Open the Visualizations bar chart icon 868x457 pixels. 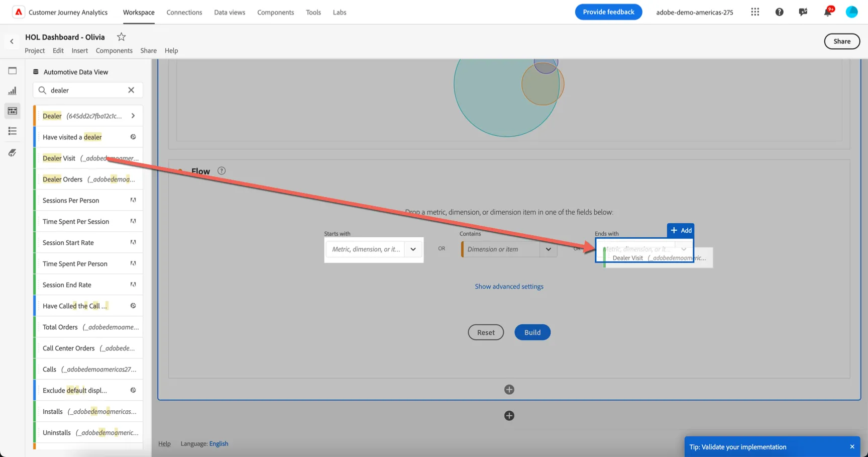[13, 91]
